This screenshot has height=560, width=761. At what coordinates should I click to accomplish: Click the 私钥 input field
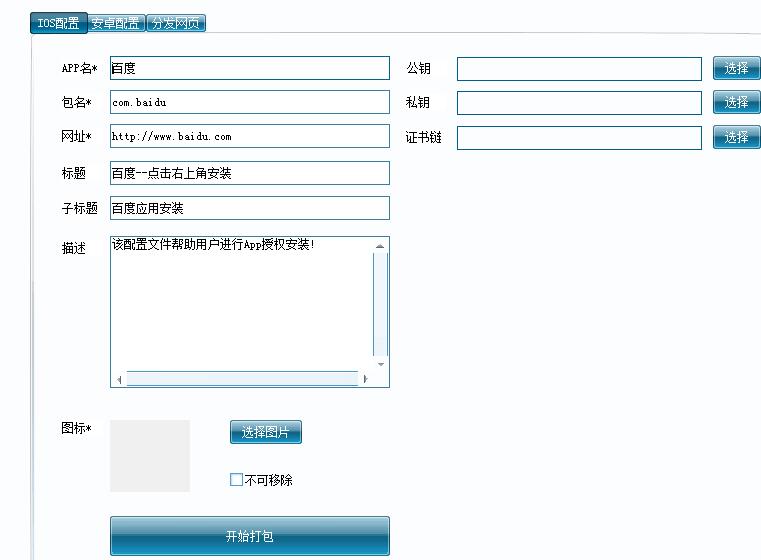tap(579, 103)
